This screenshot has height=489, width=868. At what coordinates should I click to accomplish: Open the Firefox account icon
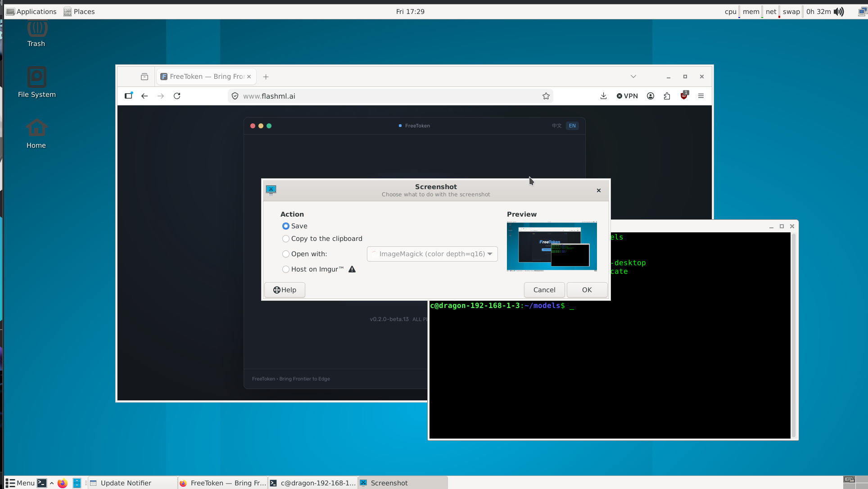click(651, 96)
